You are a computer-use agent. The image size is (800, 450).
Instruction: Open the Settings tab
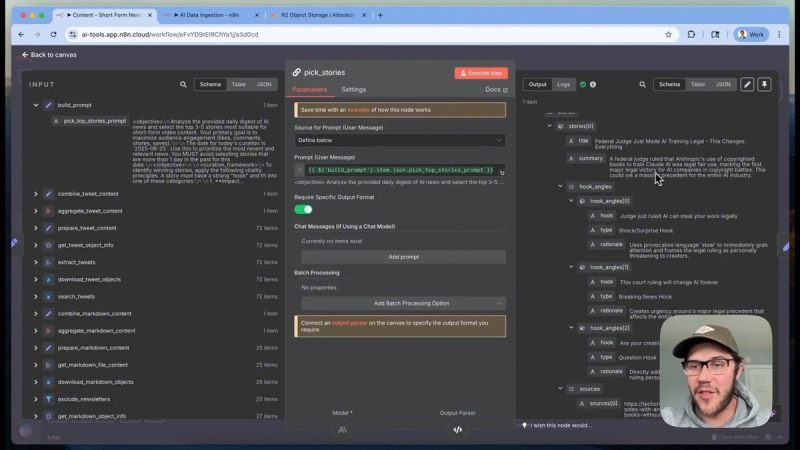(x=354, y=89)
